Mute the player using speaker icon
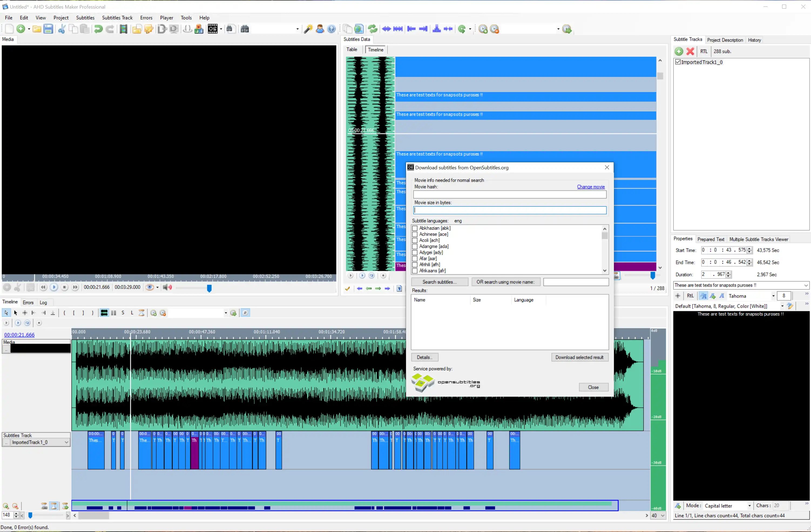Screen dimensions: 811x532 pos(167,287)
